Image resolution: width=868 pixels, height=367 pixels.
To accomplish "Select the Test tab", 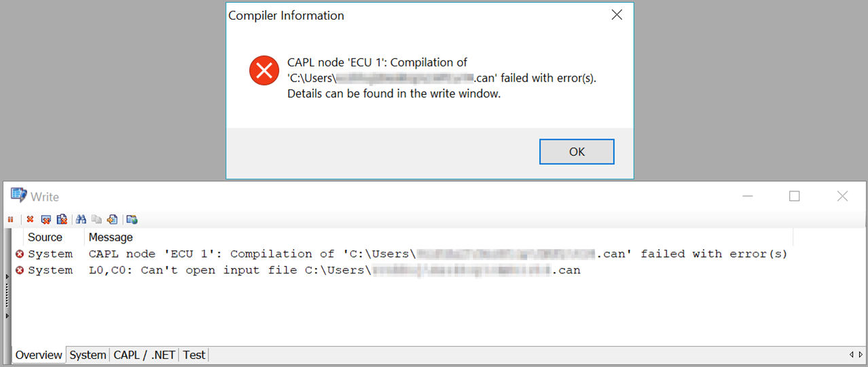I will pyautogui.click(x=194, y=355).
